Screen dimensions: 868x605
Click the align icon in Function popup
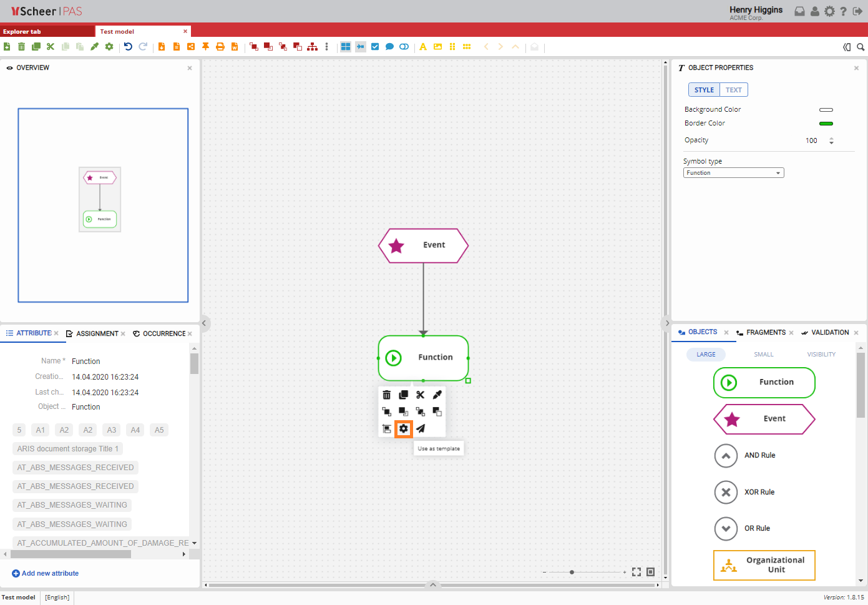[387, 429]
